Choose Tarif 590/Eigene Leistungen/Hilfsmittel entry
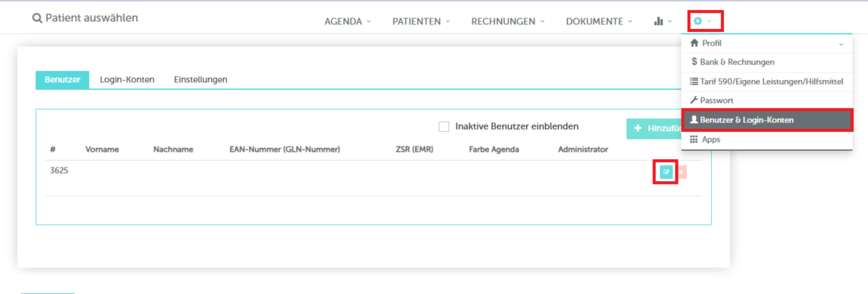 pos(767,81)
